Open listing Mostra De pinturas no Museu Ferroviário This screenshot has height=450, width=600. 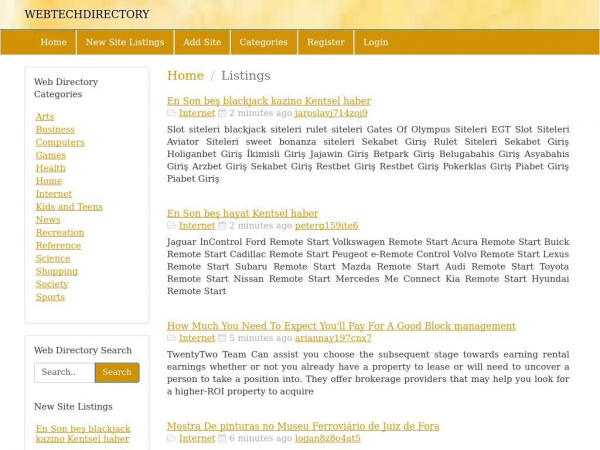pos(303,426)
